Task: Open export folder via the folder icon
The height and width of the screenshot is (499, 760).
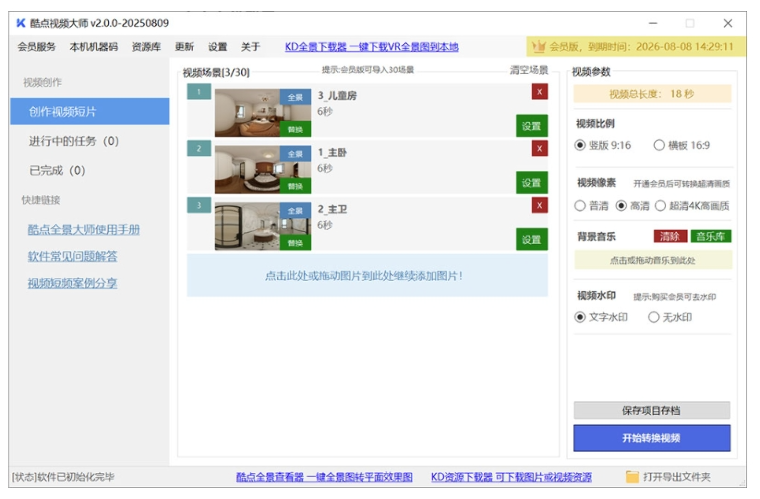Action: pos(632,477)
